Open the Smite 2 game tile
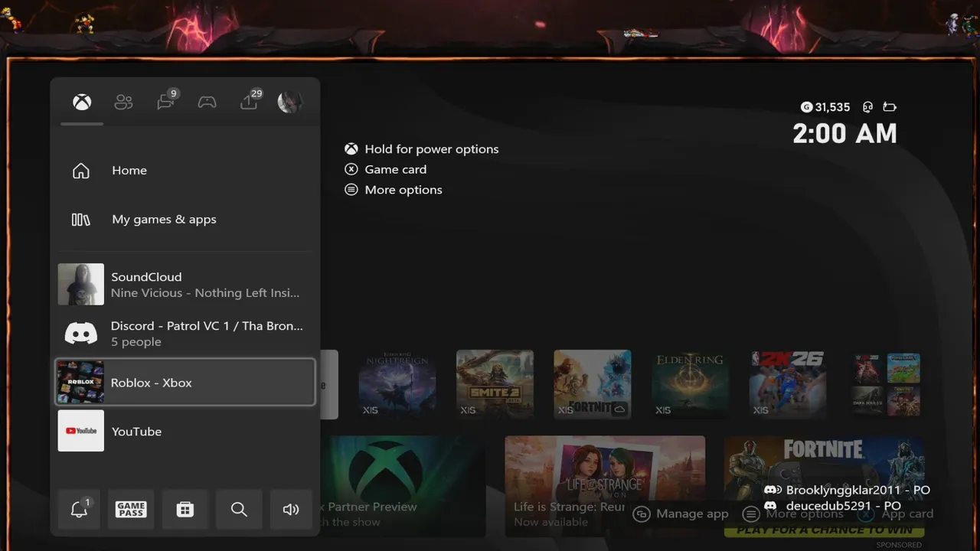980x551 pixels. point(495,384)
